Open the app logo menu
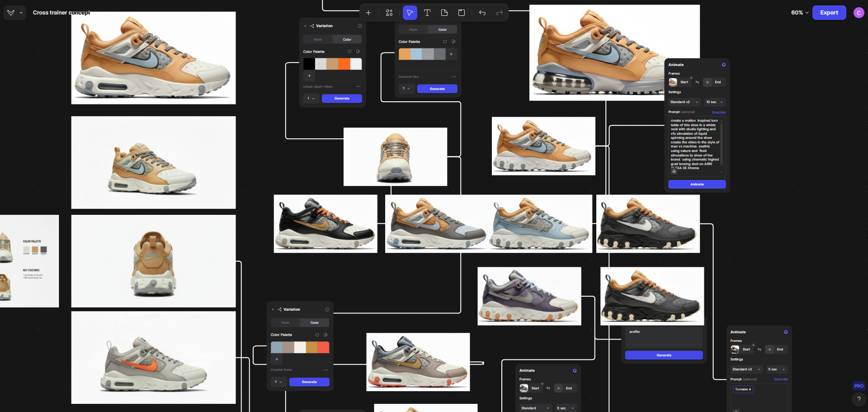Screen dimensions: 868x412 (15, 13)
